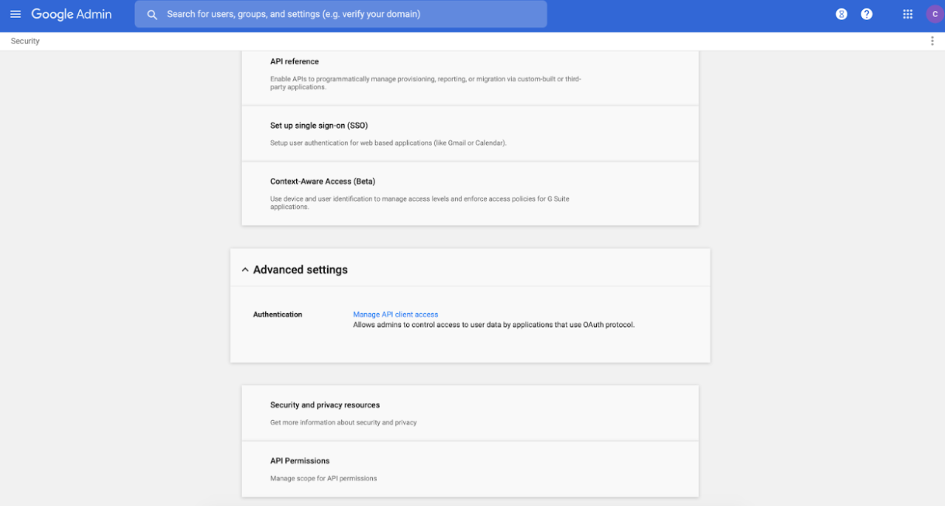Open the Google apps grid
Viewport: 945px width, 506px height.
click(908, 14)
